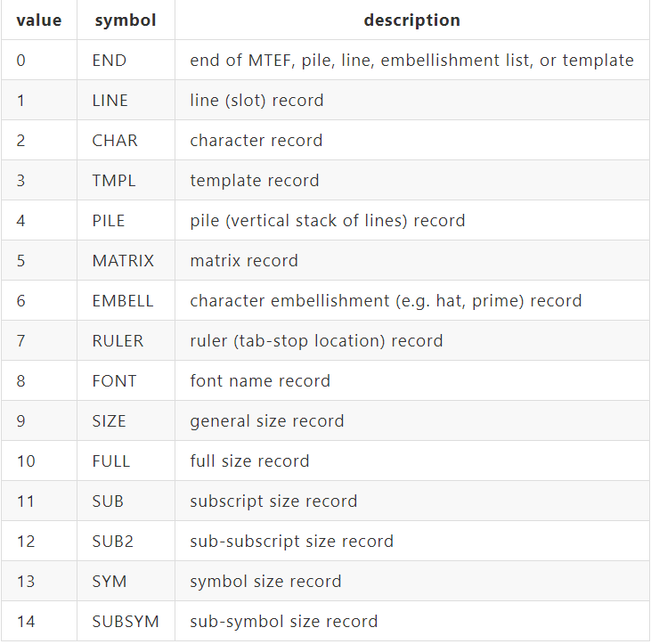651x644 pixels.
Task: Click the value 14 cell
Action: (x=26, y=622)
